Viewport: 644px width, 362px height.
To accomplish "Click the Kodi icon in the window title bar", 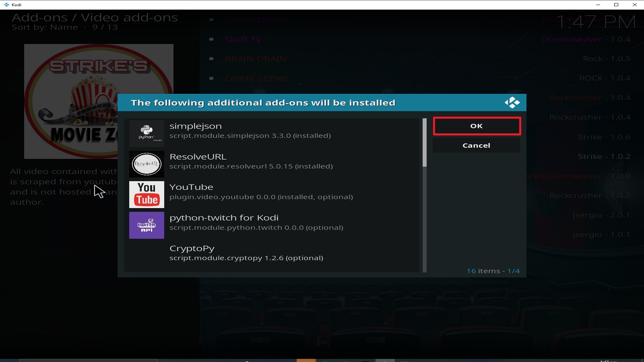I will (x=6, y=5).
